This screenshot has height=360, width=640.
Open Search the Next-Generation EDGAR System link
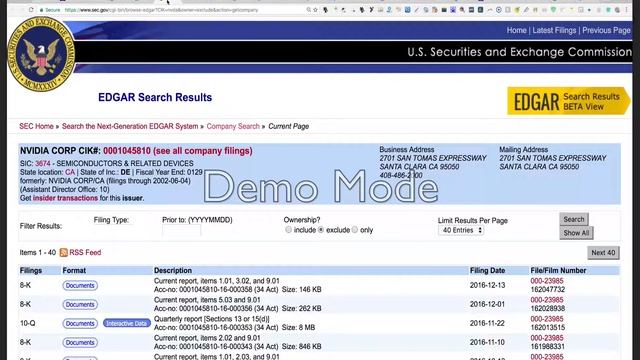point(130,126)
